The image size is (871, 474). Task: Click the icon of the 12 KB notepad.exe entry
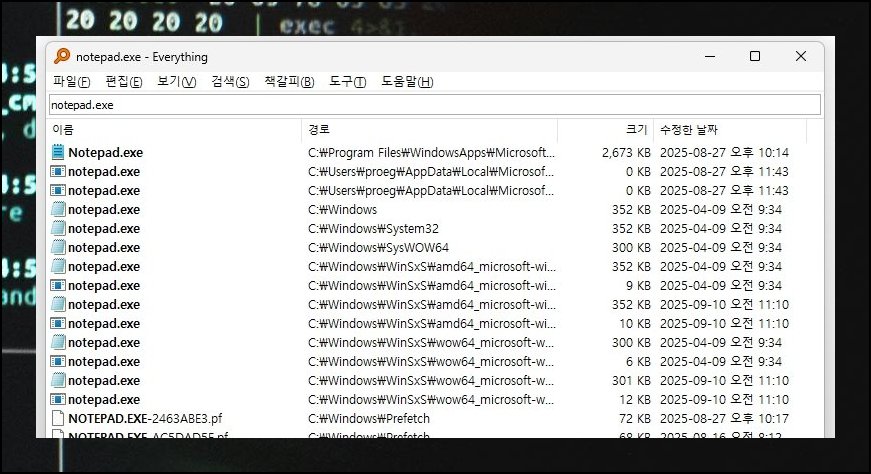pyautogui.click(x=58, y=399)
